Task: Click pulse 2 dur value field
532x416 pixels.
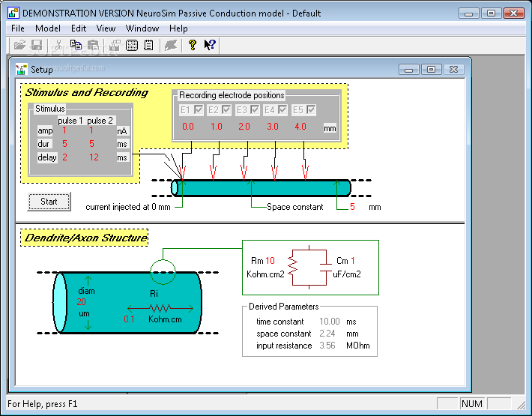Action: click(x=91, y=144)
